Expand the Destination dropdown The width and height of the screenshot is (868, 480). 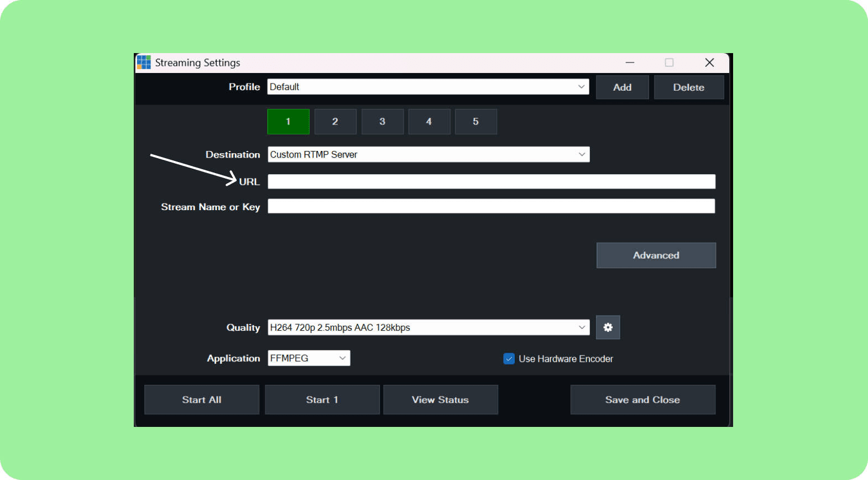point(428,154)
